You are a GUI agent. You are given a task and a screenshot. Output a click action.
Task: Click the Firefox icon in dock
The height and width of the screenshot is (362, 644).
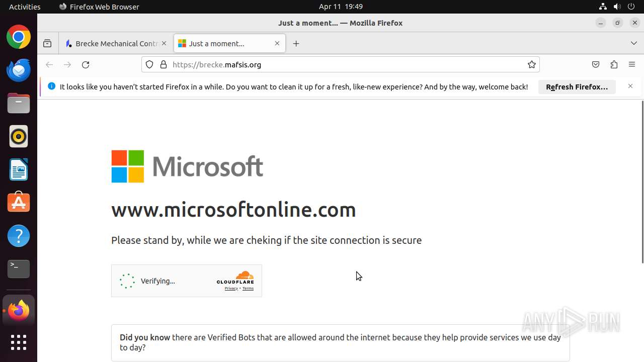click(19, 310)
